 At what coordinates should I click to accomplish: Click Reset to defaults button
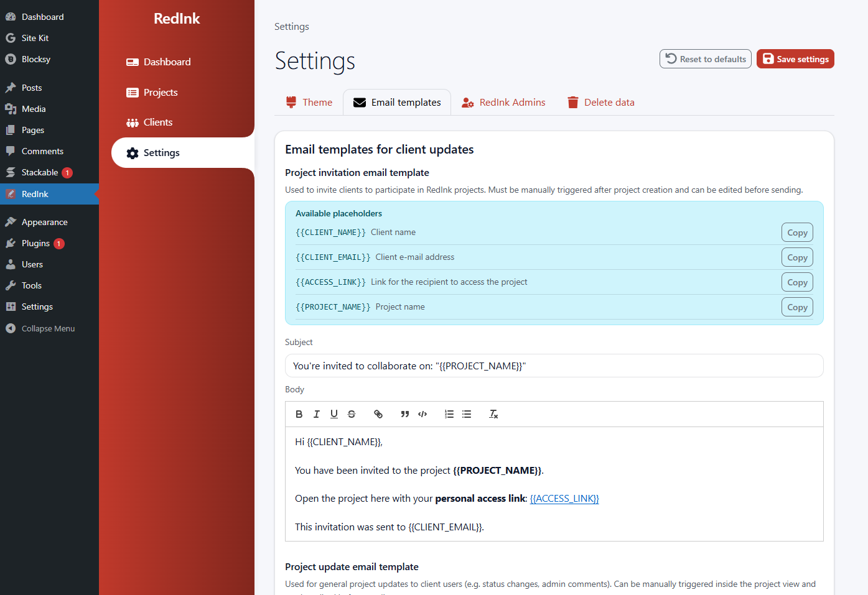click(x=706, y=59)
